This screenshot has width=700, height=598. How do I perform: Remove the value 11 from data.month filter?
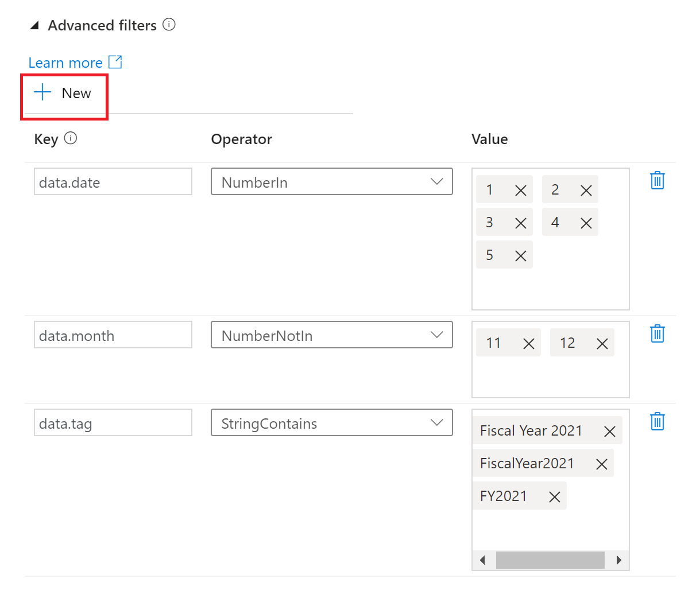528,343
